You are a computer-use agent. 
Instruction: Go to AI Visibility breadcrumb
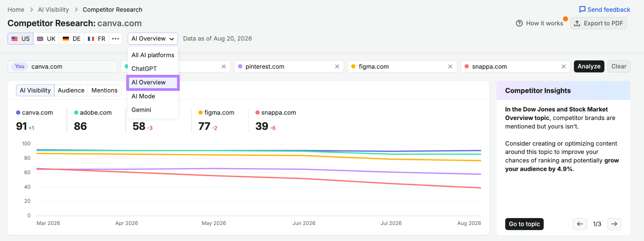pyautogui.click(x=53, y=10)
